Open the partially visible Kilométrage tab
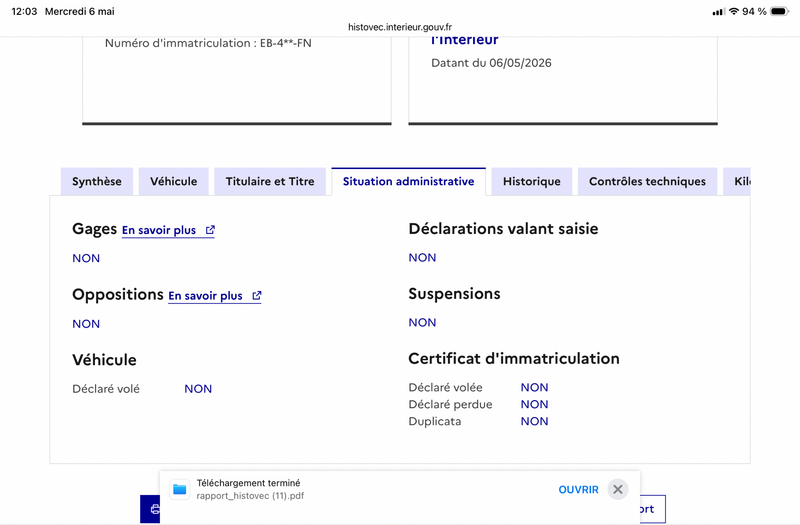The width and height of the screenshot is (800, 525). tap(737, 182)
